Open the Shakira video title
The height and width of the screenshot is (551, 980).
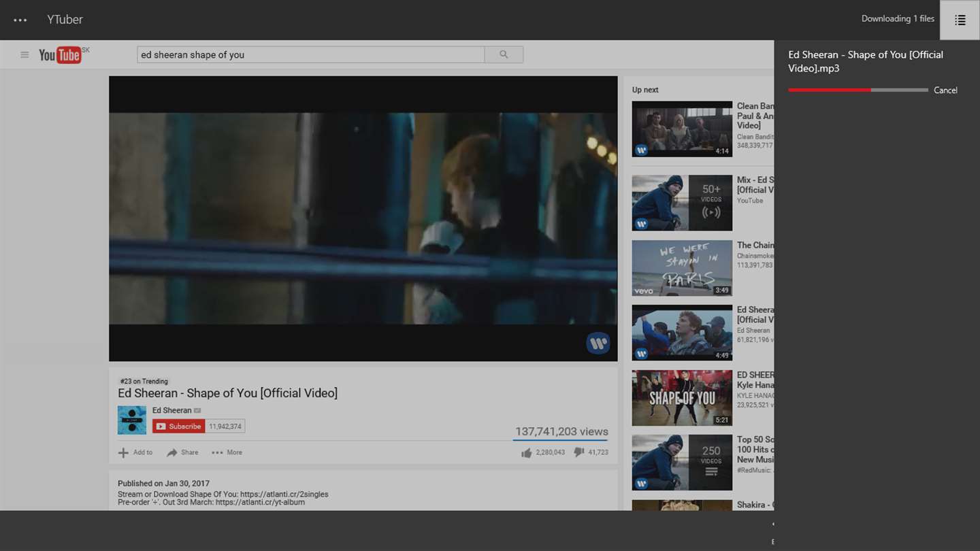[x=755, y=505]
